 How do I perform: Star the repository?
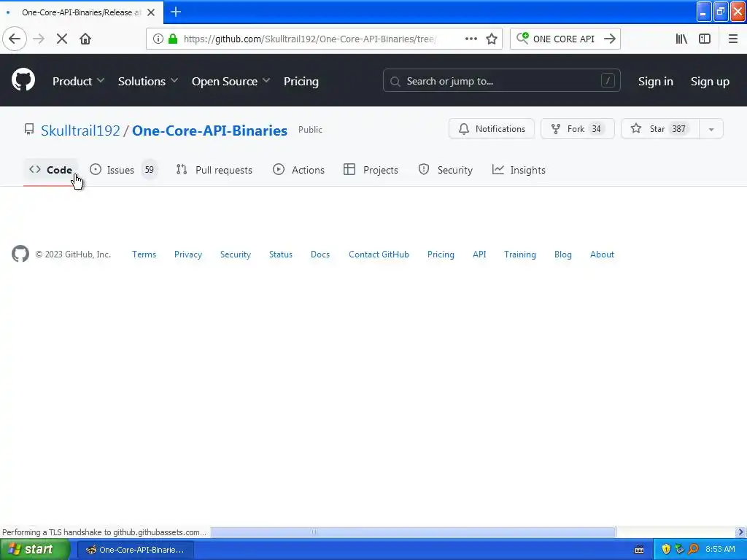(x=659, y=128)
